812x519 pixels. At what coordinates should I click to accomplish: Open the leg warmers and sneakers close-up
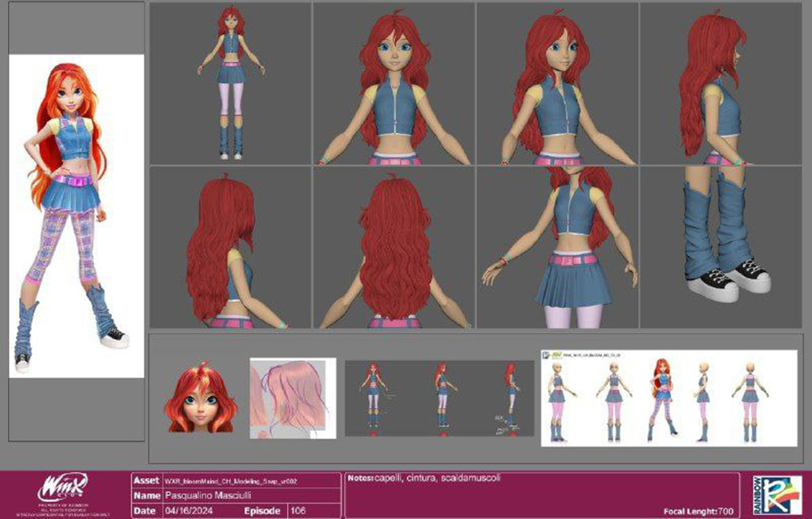(721, 248)
